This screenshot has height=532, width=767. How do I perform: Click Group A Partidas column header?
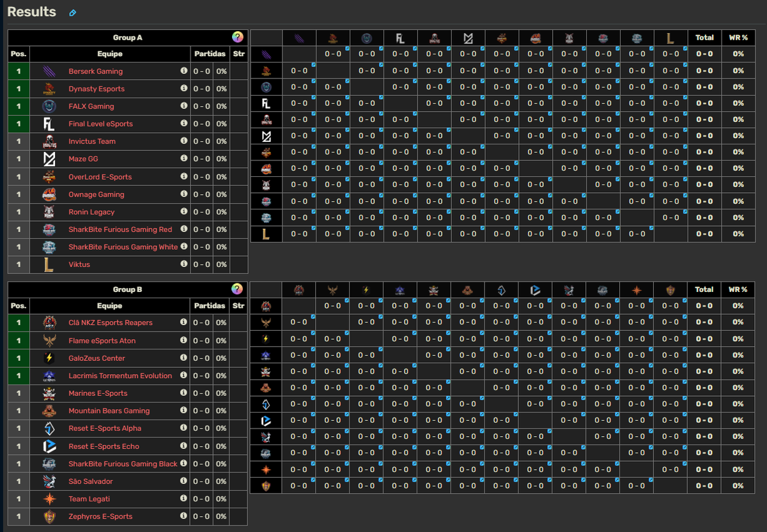coord(210,54)
